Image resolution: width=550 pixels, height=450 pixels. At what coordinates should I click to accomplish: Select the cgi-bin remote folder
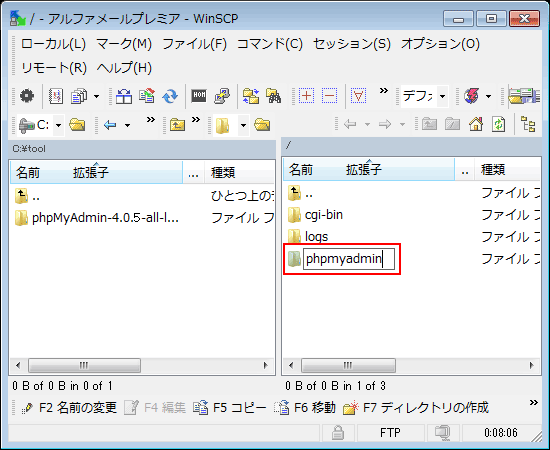pyautogui.click(x=315, y=215)
